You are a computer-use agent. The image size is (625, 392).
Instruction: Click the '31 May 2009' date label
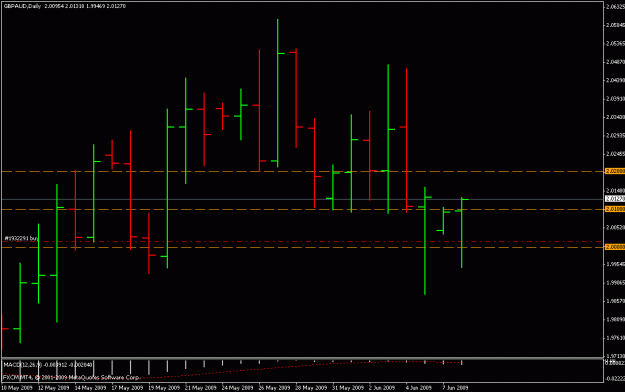[x=348, y=388]
